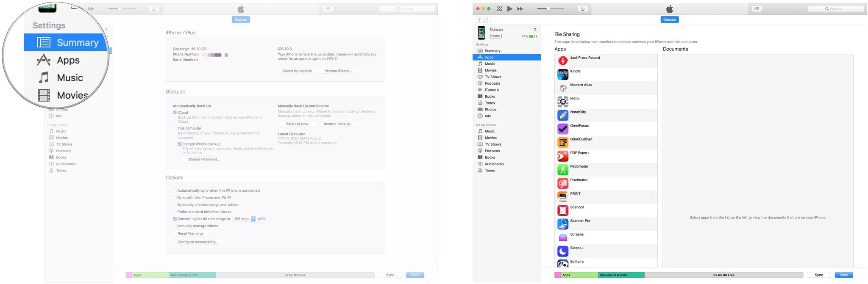The width and height of the screenshot is (868, 284).
Task: Select the Screens app icon
Action: pyautogui.click(x=563, y=237)
